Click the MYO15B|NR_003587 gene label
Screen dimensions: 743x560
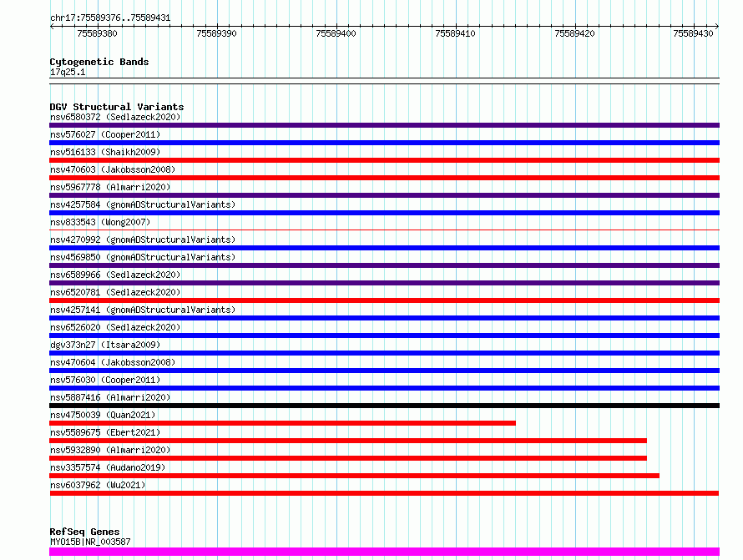90,542
